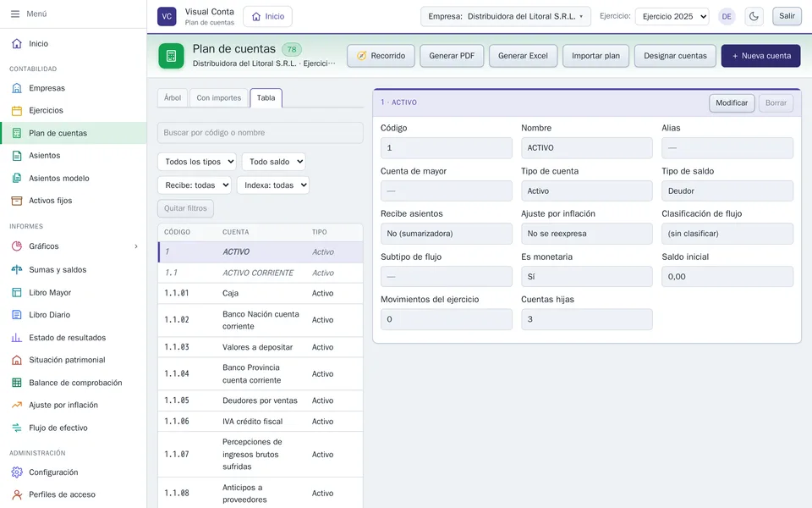Open the Ejercicio 2025 dropdown
Image resolution: width=812 pixels, height=508 pixels.
(672, 16)
